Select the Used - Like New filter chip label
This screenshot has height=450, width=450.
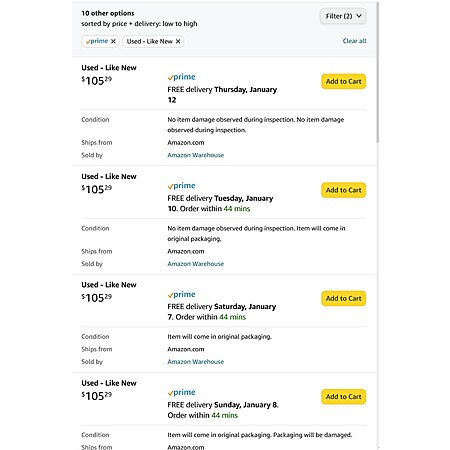pyautogui.click(x=149, y=41)
